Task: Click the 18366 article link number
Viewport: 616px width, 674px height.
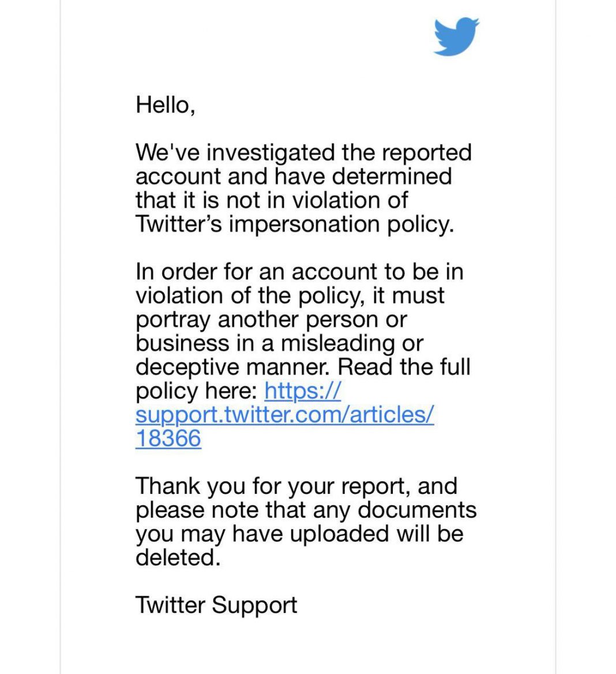Action: pos(168,439)
